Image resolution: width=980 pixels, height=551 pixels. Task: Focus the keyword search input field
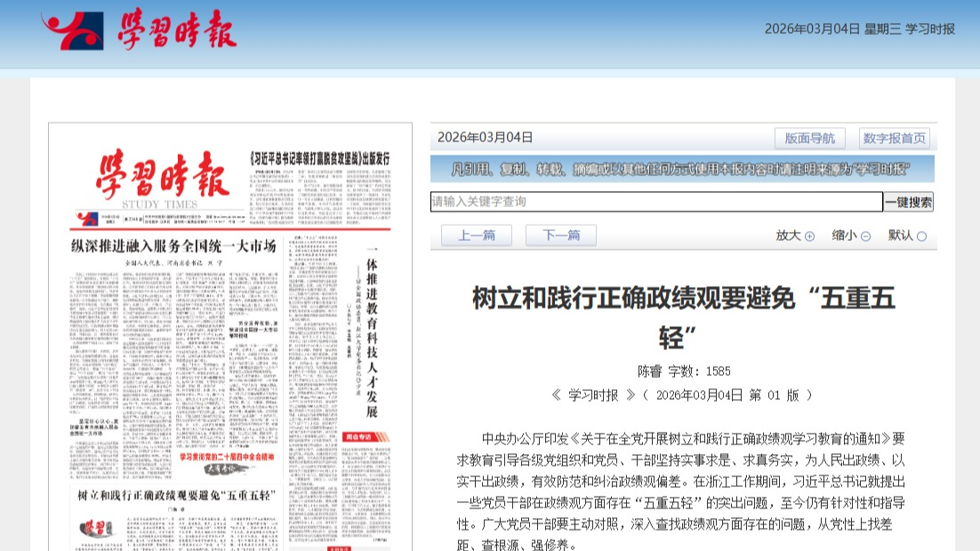point(656,202)
